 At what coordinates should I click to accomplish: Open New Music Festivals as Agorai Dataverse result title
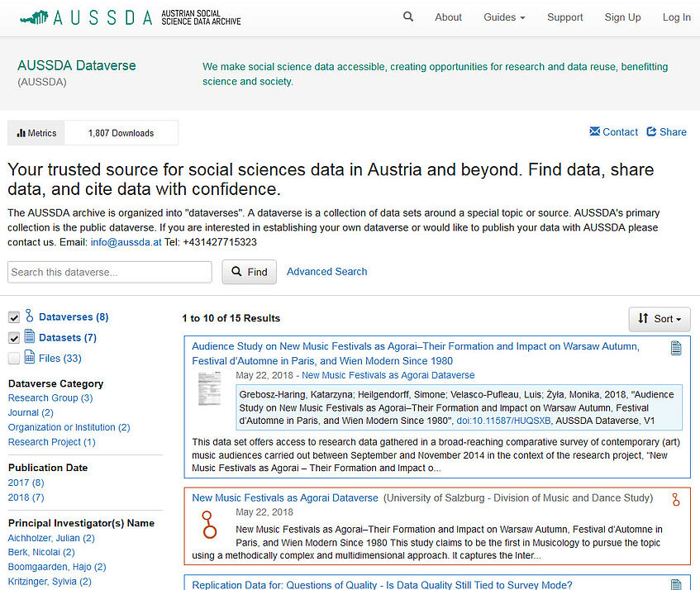click(285, 498)
